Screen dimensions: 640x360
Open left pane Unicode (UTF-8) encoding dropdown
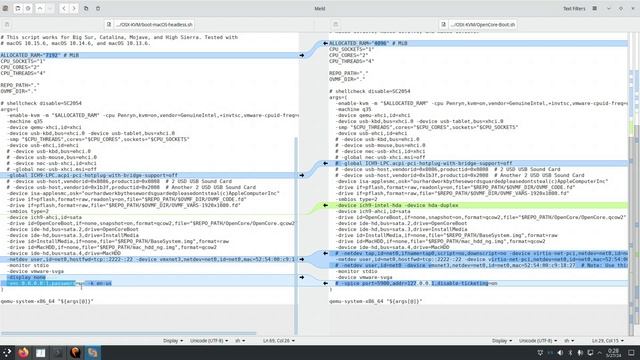[209, 340]
